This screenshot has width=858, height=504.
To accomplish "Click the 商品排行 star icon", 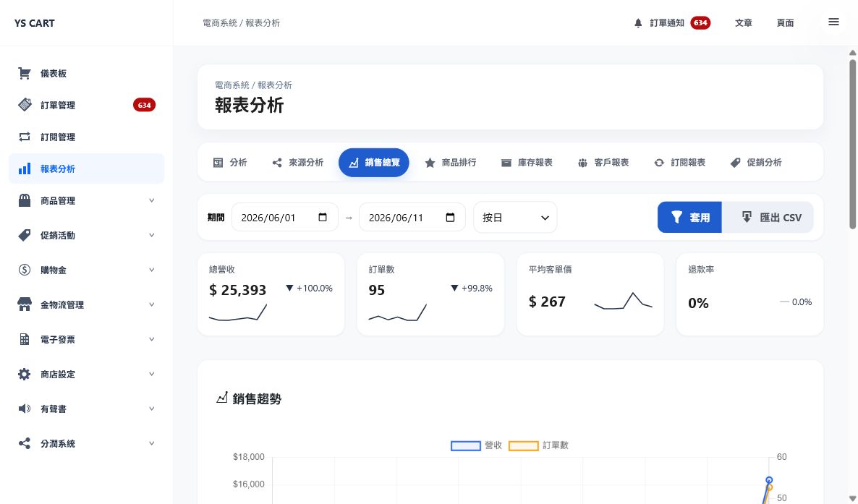I will point(430,163).
